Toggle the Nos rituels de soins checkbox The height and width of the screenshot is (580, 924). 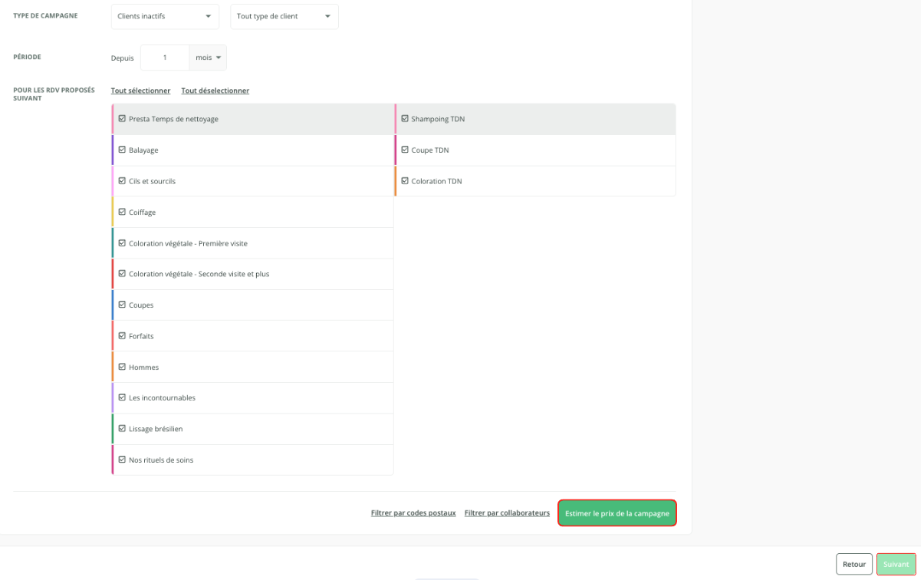122,460
